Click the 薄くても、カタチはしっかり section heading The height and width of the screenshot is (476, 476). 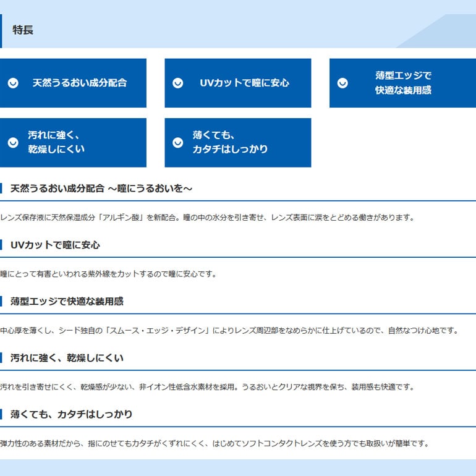click(71, 414)
